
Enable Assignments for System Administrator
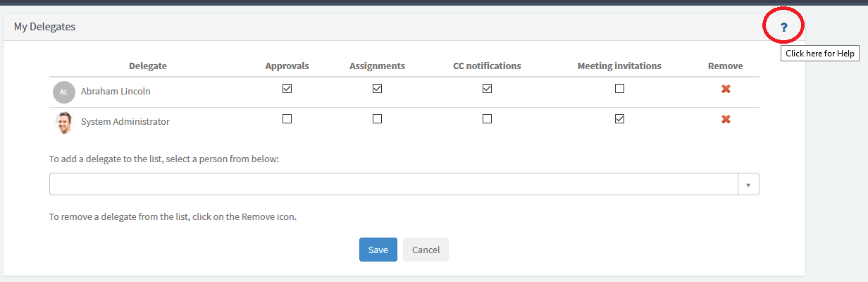(x=377, y=119)
